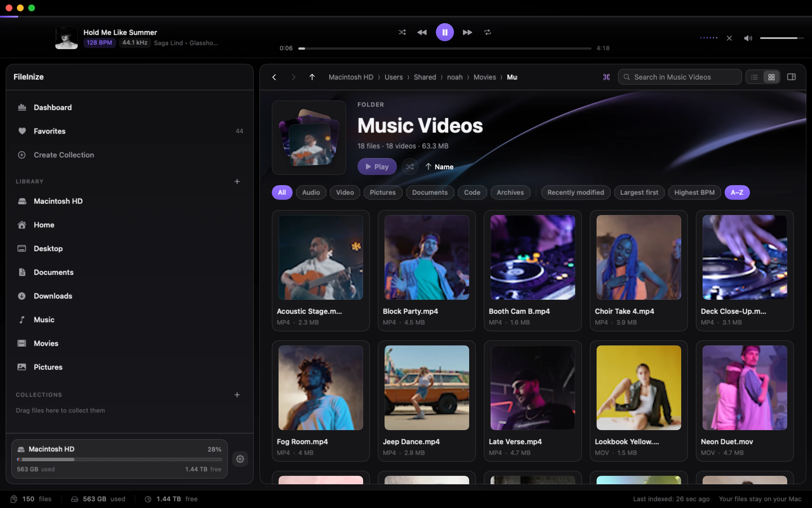Viewport: 812px width, 508px height.
Task: Add a library location with plus icon
Action: (x=237, y=181)
